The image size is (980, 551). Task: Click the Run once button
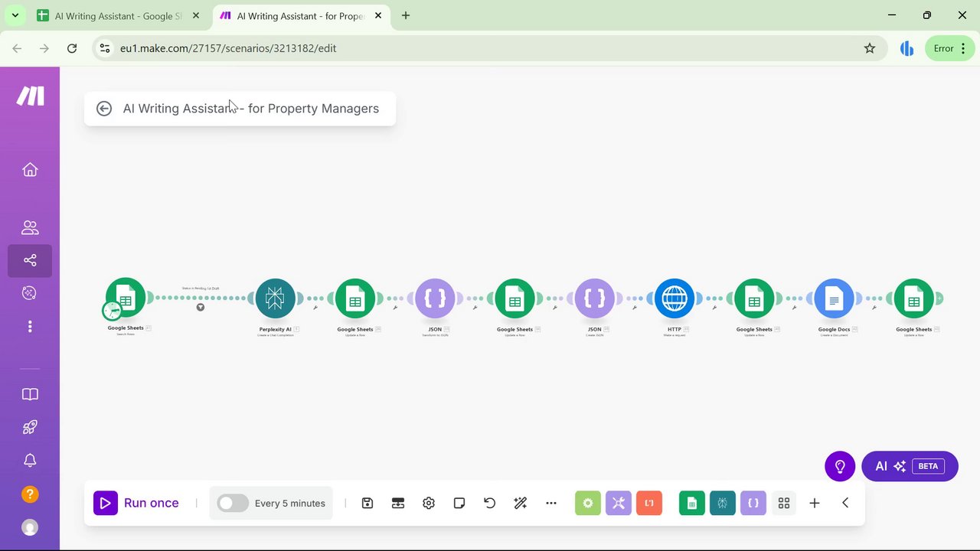(136, 503)
